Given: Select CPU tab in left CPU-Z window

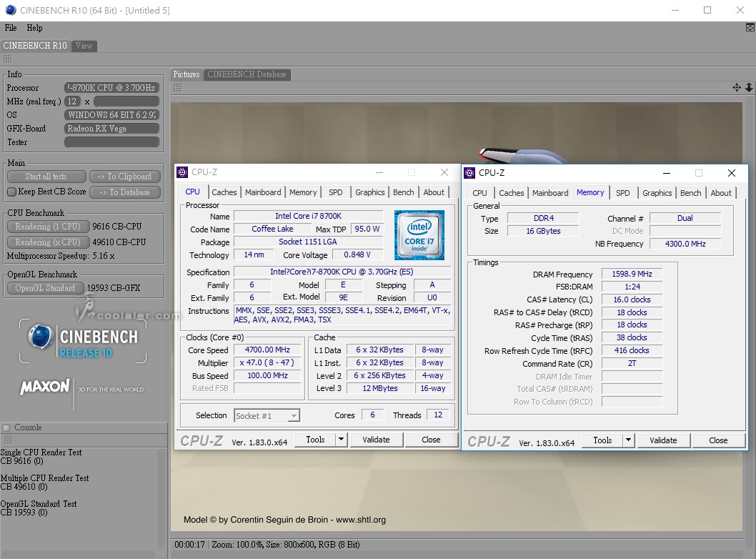Looking at the screenshot, I should pos(192,192).
